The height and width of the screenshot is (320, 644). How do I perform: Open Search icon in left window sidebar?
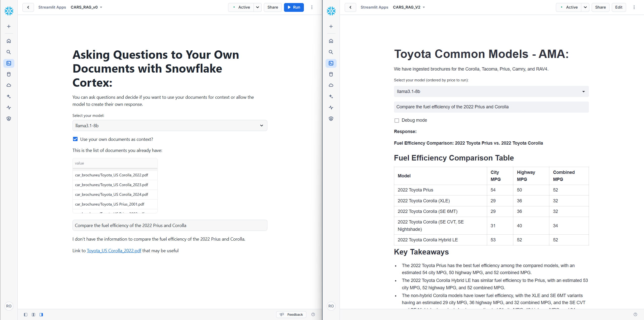pos(9,52)
